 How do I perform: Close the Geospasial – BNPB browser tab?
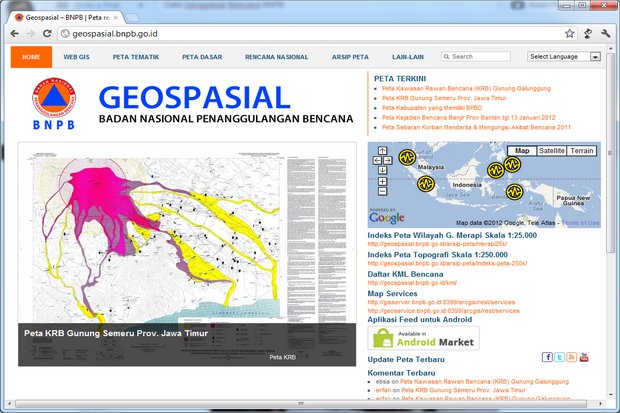coord(115,18)
